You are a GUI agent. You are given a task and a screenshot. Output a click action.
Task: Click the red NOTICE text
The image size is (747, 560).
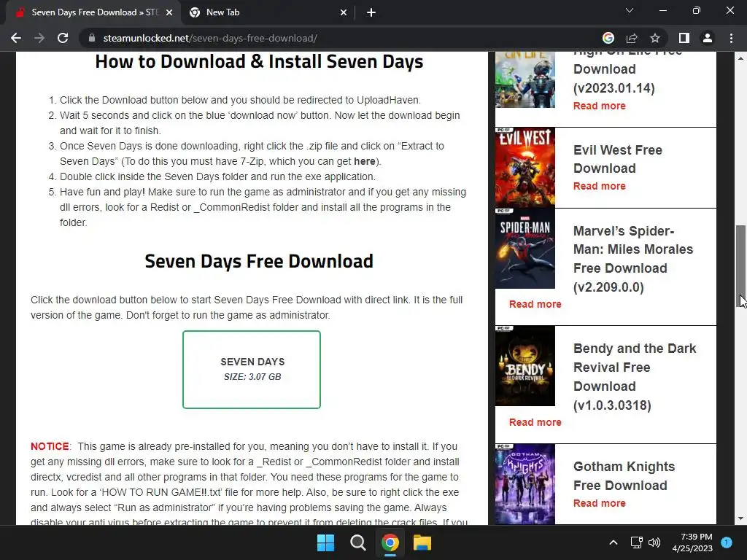coord(50,447)
